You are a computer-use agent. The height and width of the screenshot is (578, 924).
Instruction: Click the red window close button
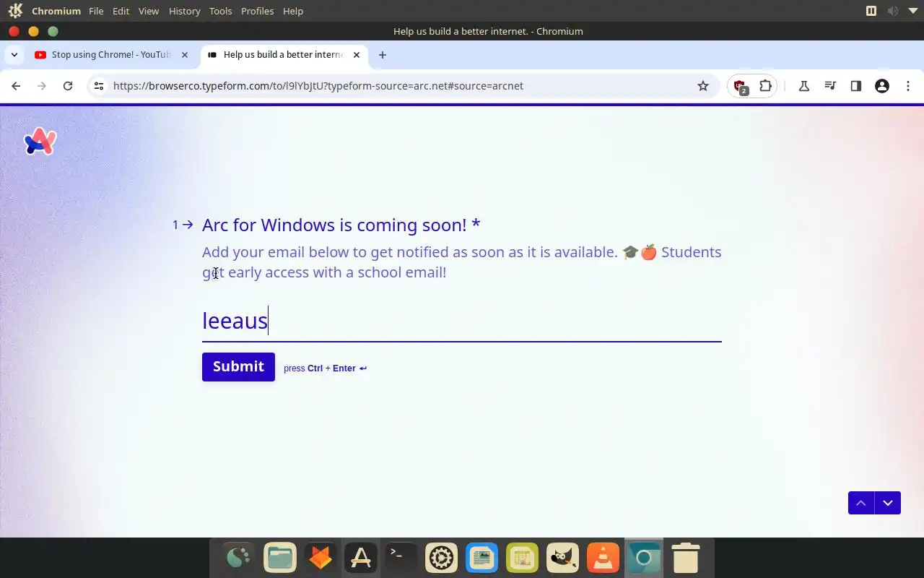pos(14,31)
